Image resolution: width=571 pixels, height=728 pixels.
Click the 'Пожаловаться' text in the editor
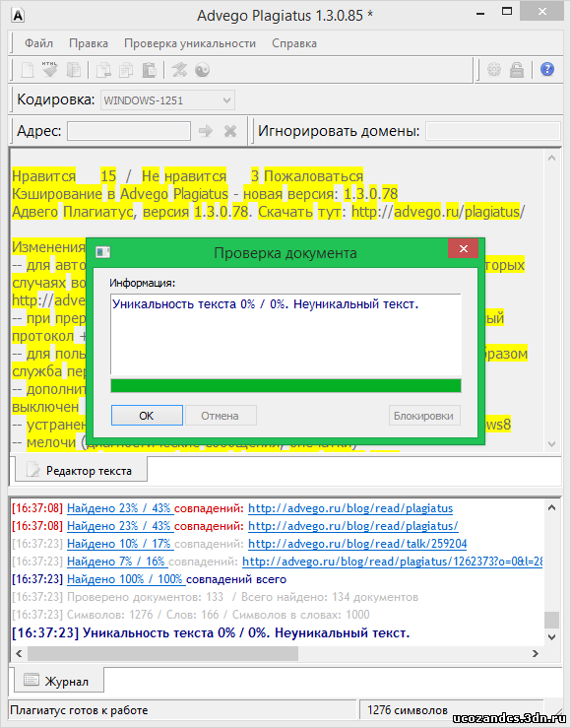click(313, 176)
